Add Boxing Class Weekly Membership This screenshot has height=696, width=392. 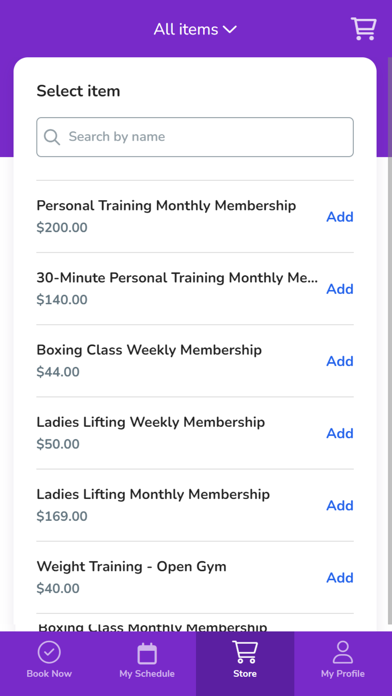[340, 361]
